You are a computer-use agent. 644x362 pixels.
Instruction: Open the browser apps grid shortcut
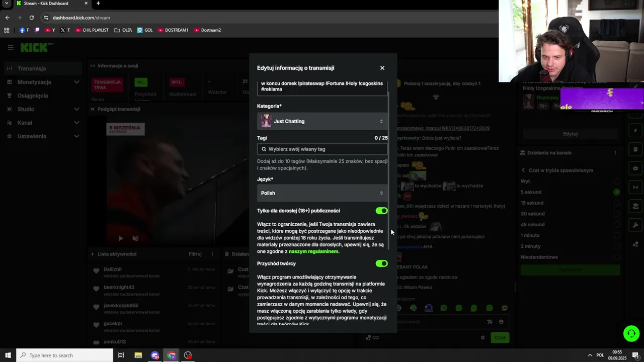pos(7,30)
